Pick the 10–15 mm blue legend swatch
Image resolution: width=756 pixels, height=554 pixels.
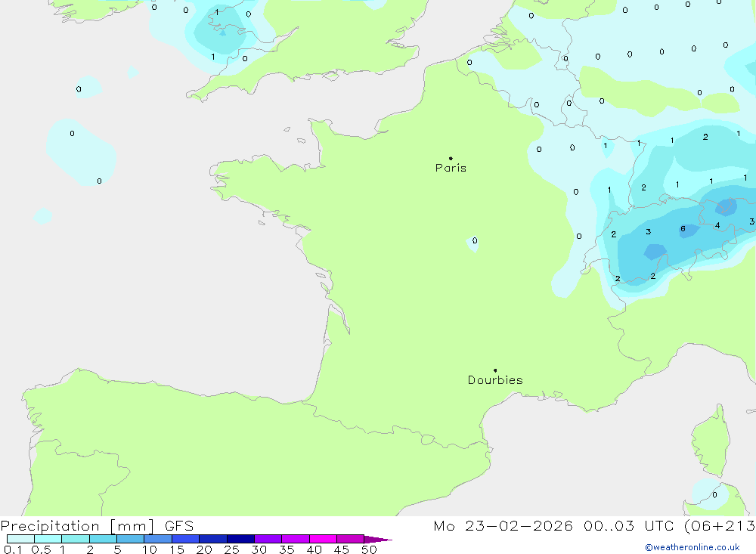(x=158, y=539)
